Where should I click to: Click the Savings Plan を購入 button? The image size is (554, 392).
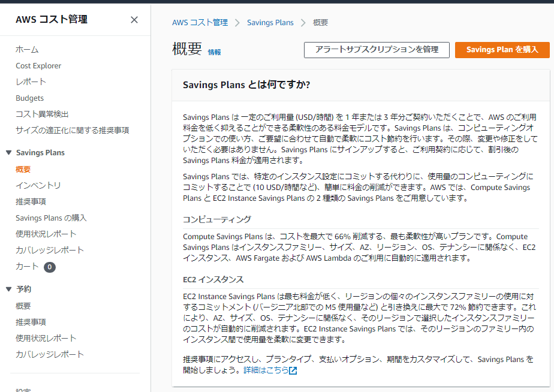tap(502, 50)
